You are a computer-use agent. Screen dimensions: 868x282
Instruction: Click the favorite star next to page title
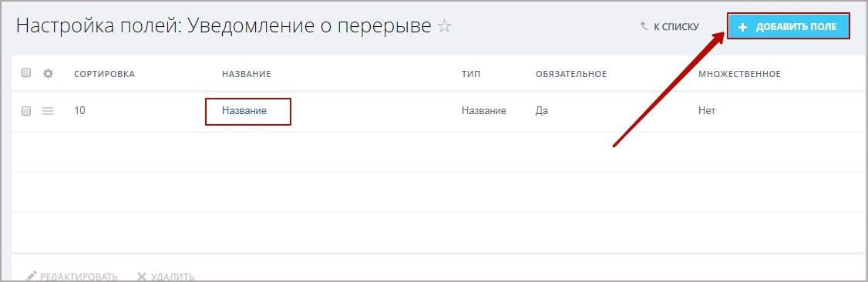coord(445,26)
